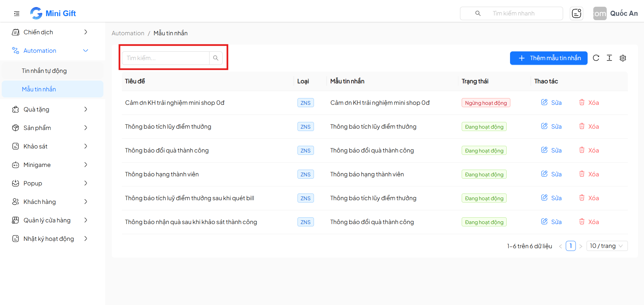Click the Nhật ký hoạt động icon
The width and height of the screenshot is (644, 305).
15,238
